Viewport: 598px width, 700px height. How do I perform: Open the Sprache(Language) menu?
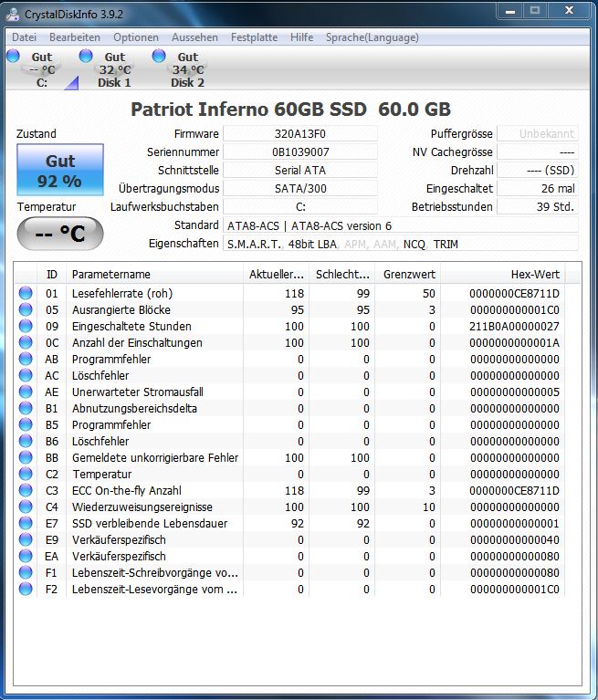coord(372,37)
